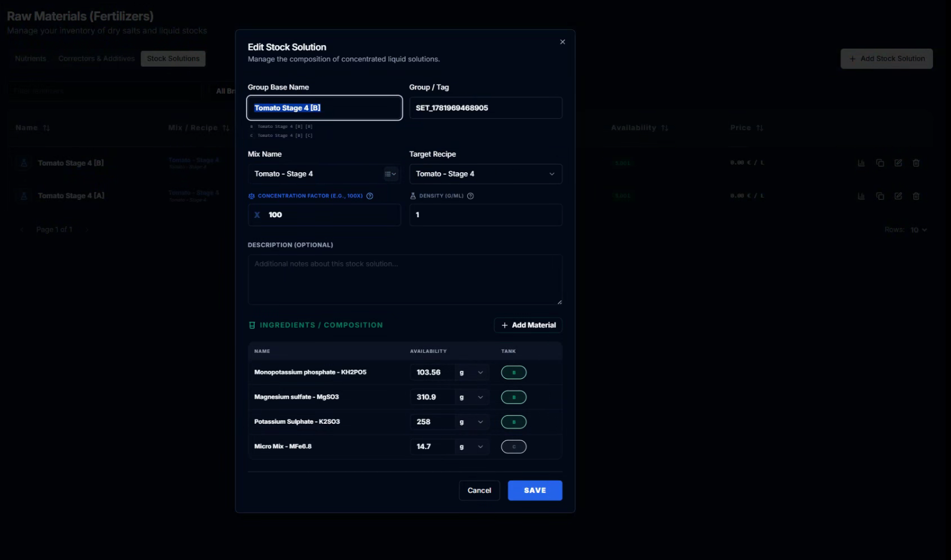Select the Stock Solutions tab
The height and width of the screenshot is (560, 951).
click(173, 59)
